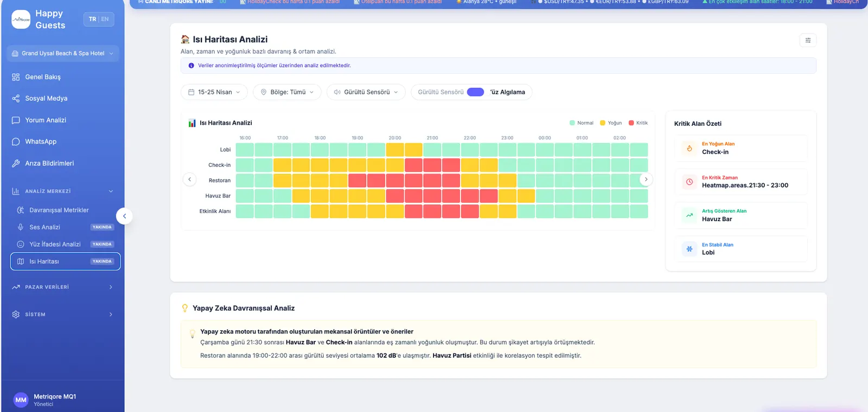This screenshot has width=868, height=412.
Task: Click the En Kritik Zaman clock icon
Action: [689, 182]
